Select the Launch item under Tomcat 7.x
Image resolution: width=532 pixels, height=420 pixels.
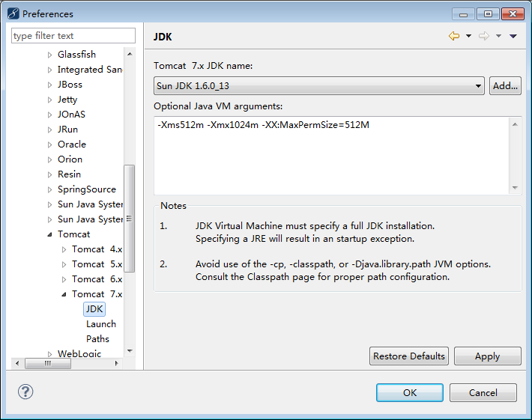click(x=100, y=324)
